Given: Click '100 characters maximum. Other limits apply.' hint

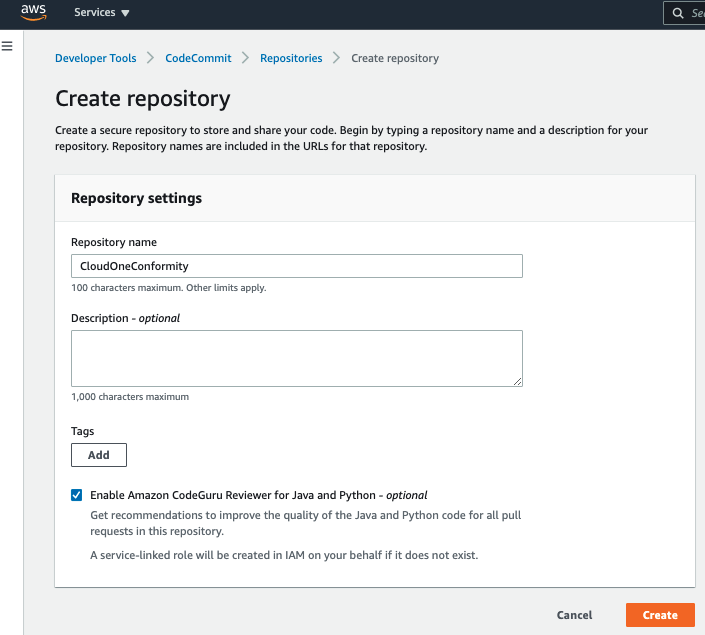Looking at the screenshot, I should 169,288.
